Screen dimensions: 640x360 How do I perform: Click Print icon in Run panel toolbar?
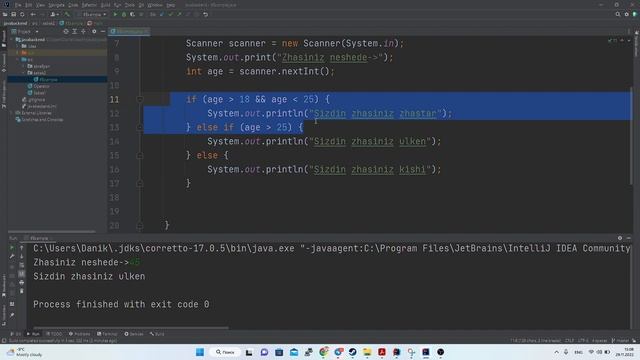(22, 282)
